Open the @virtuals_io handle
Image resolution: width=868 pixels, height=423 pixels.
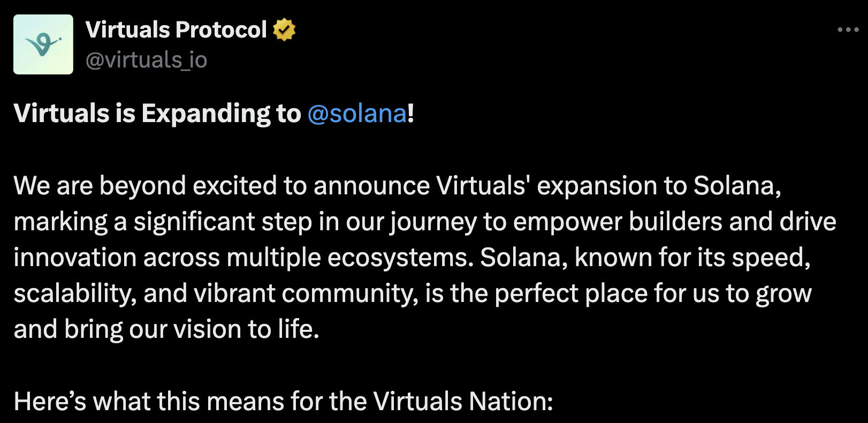[x=147, y=60]
